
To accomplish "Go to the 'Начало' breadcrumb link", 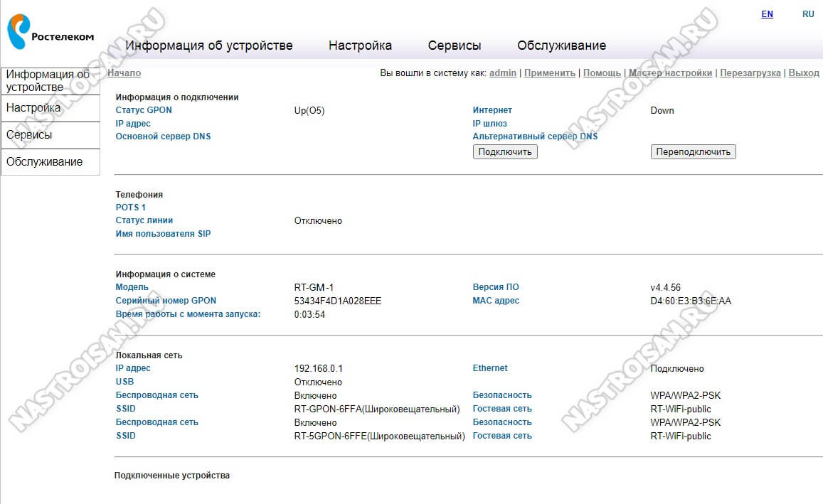I will pyautogui.click(x=124, y=73).
